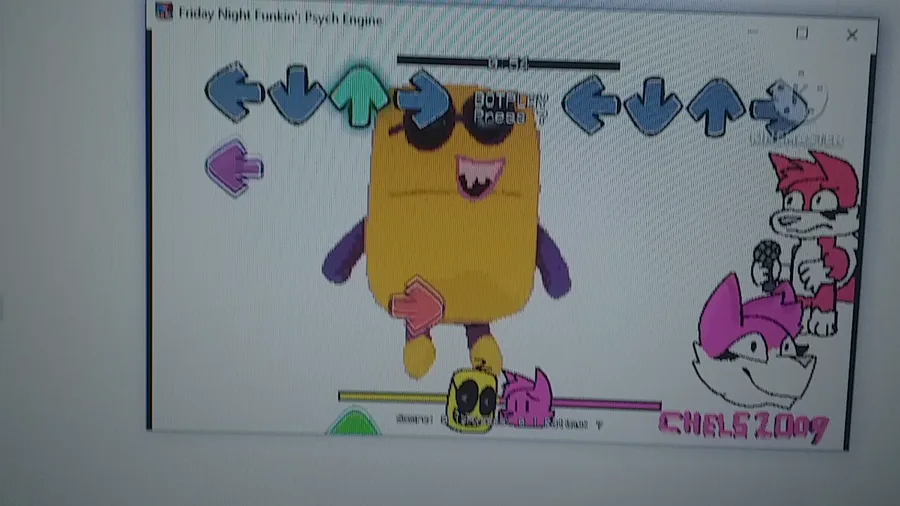Click player's up arrow receptor

pos(716,108)
